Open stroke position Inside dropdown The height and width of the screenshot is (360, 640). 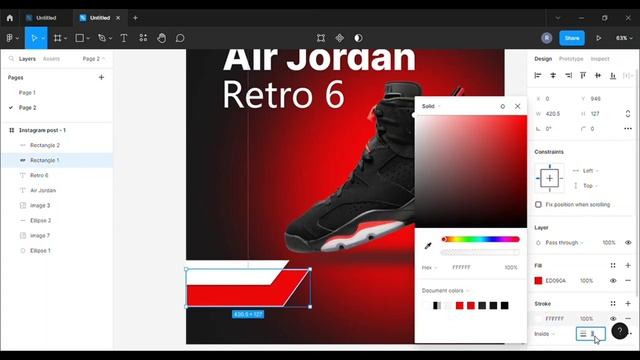coord(545,334)
